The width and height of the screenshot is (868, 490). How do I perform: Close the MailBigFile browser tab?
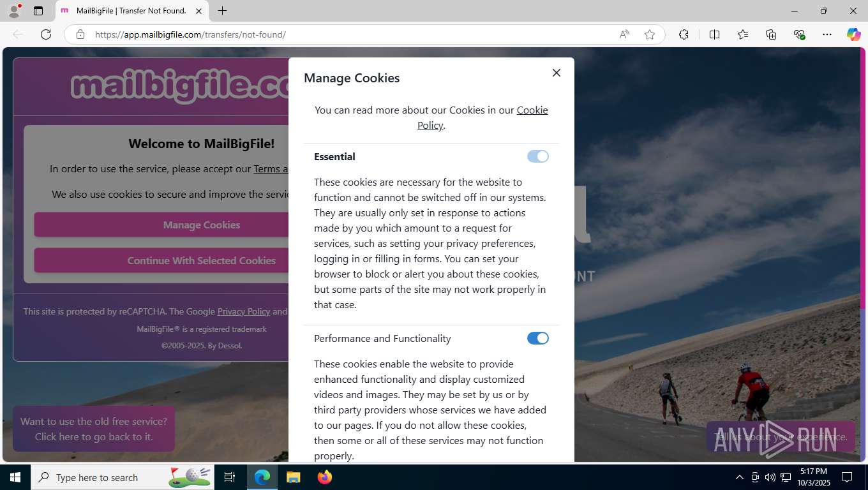[198, 11]
